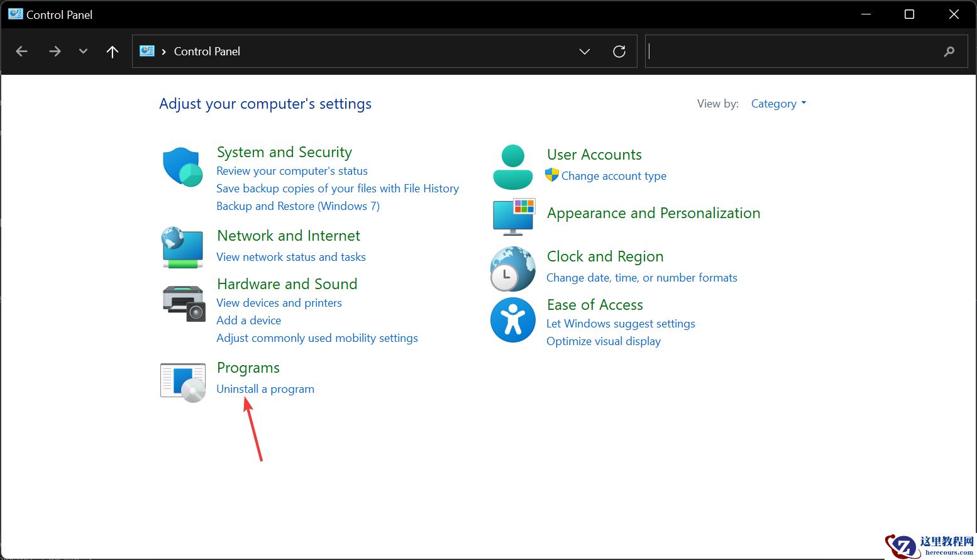Screen dimensions: 977x560
Task: Click the Network and Internet globe icon
Action: click(182, 248)
